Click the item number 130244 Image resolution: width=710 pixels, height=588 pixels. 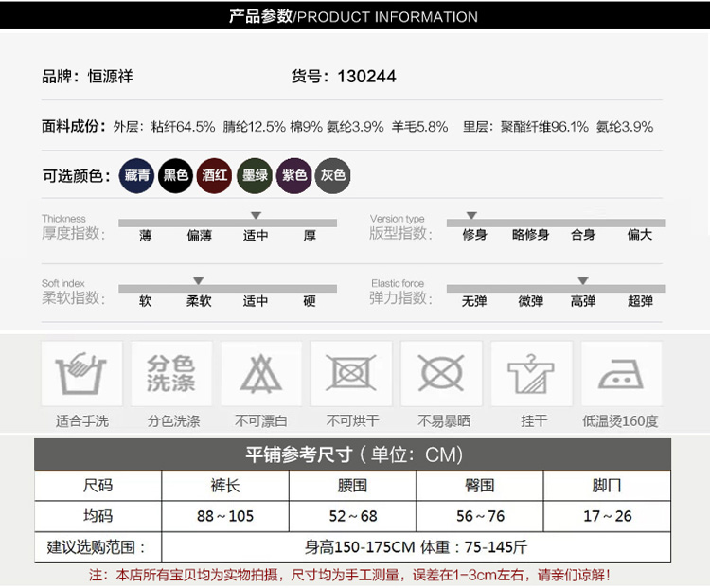pos(366,76)
